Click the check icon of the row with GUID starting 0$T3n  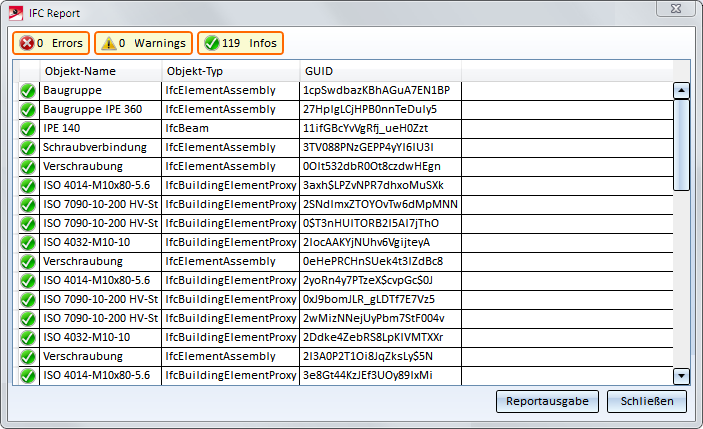tap(28, 224)
